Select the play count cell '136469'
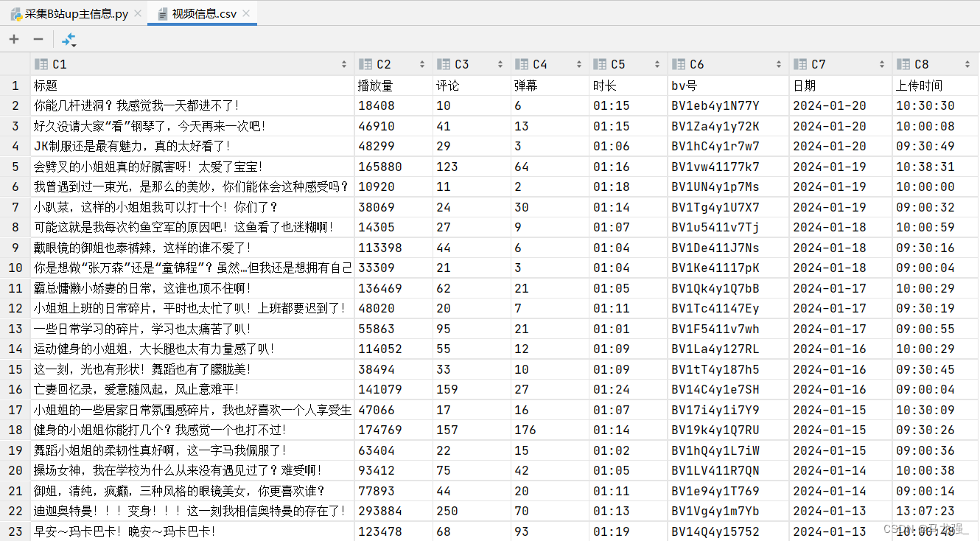 [393, 288]
